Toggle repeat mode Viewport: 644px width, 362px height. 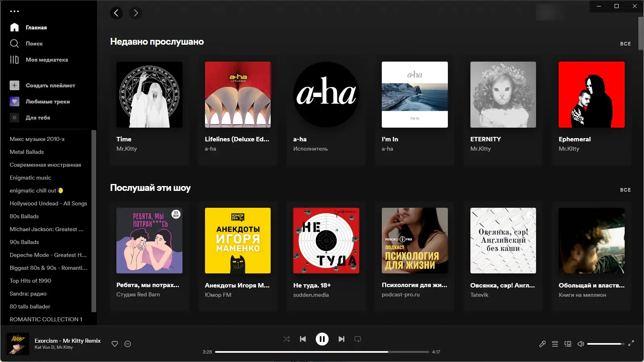click(358, 339)
